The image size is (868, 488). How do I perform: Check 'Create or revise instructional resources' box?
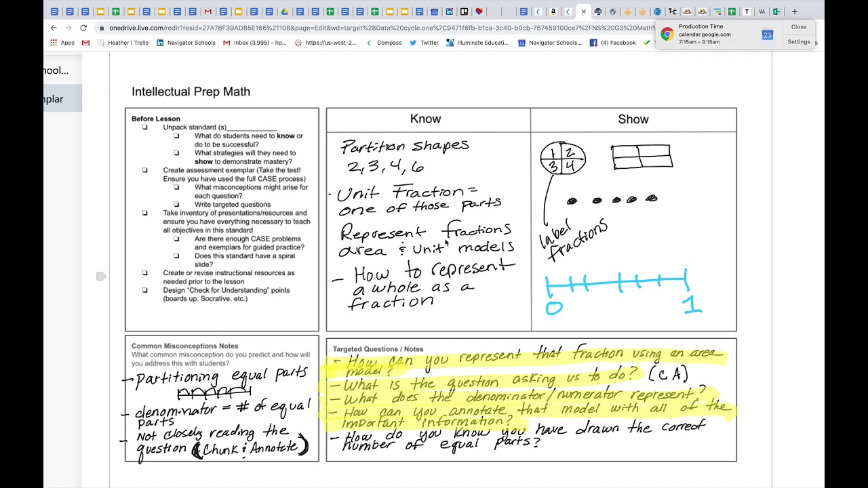click(144, 273)
